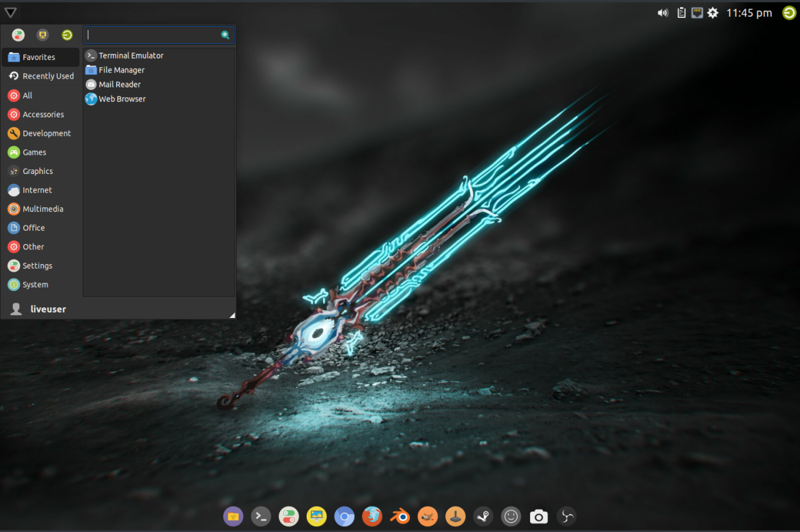
Task: Launch Steam from the dock
Action: 483,516
